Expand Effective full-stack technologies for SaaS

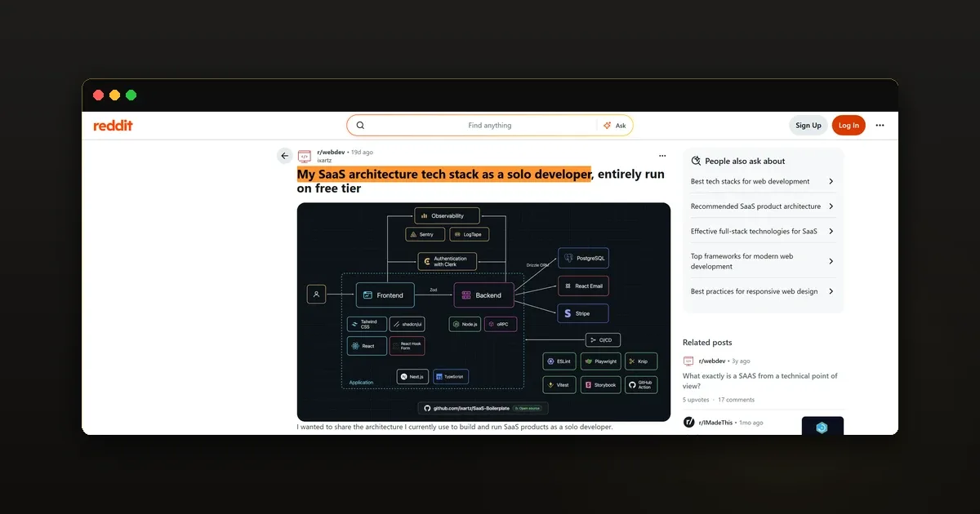(763, 231)
